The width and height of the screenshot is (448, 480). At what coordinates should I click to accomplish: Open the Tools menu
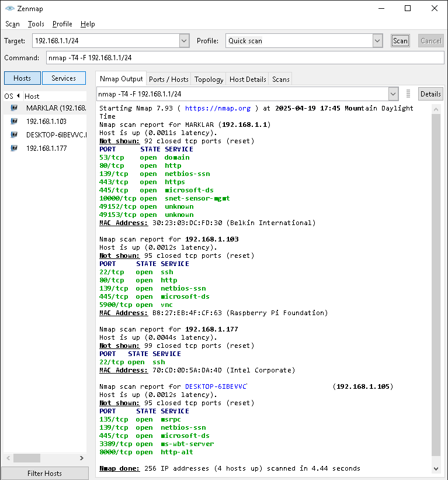(x=36, y=24)
